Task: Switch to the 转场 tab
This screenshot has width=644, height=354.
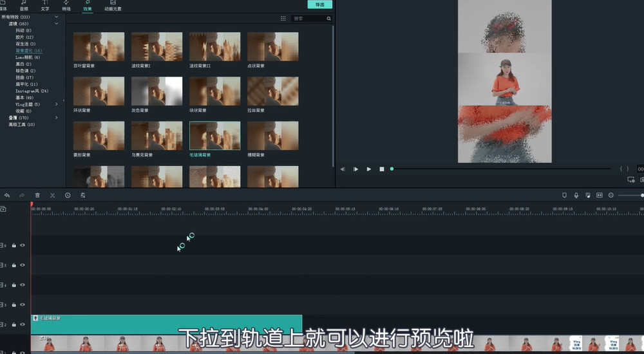Action: click(66, 6)
